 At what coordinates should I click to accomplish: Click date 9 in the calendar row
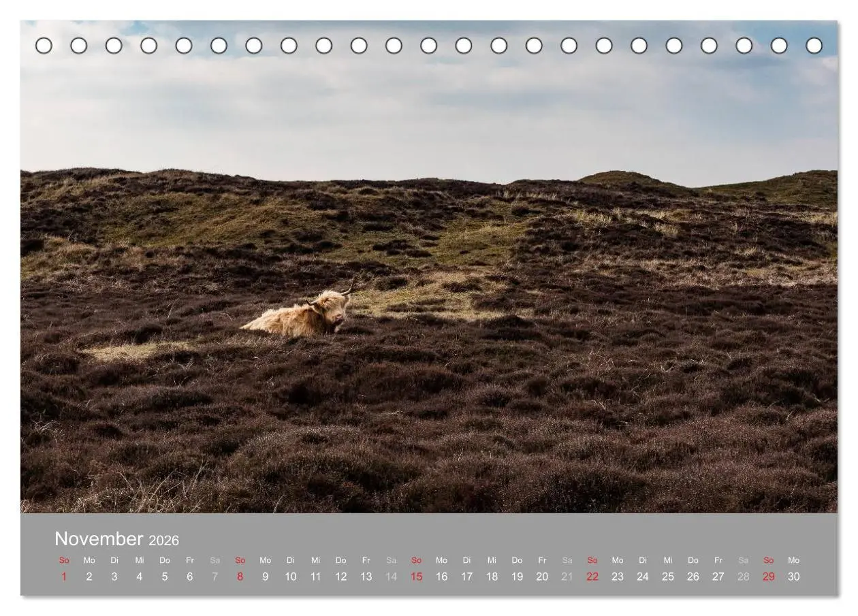(x=266, y=577)
